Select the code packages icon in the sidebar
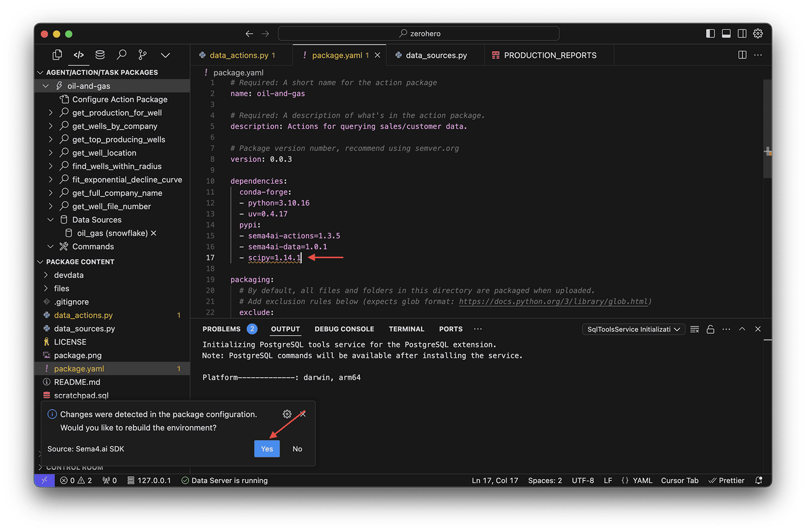Image resolution: width=806 pixels, height=532 pixels. click(x=79, y=54)
